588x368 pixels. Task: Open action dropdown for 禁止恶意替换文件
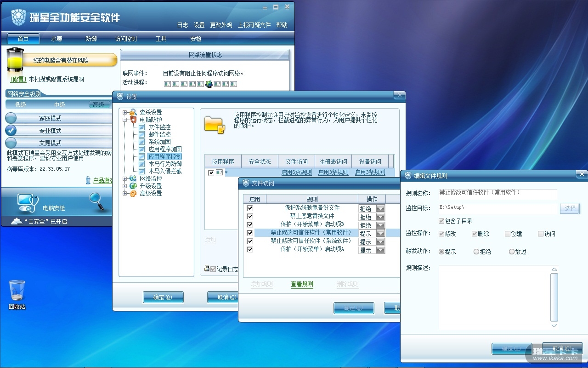tap(380, 217)
